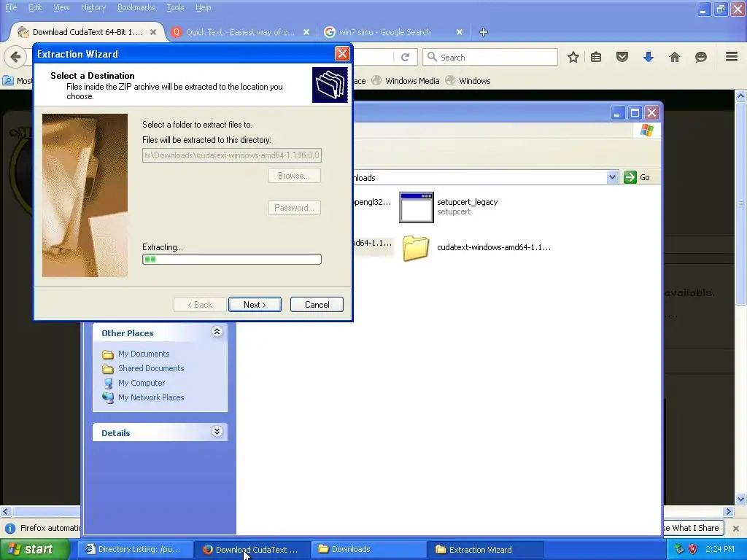This screenshot has width=747, height=560.
Task: Click the horizontal scrollbar left arrow
Action: (5, 511)
